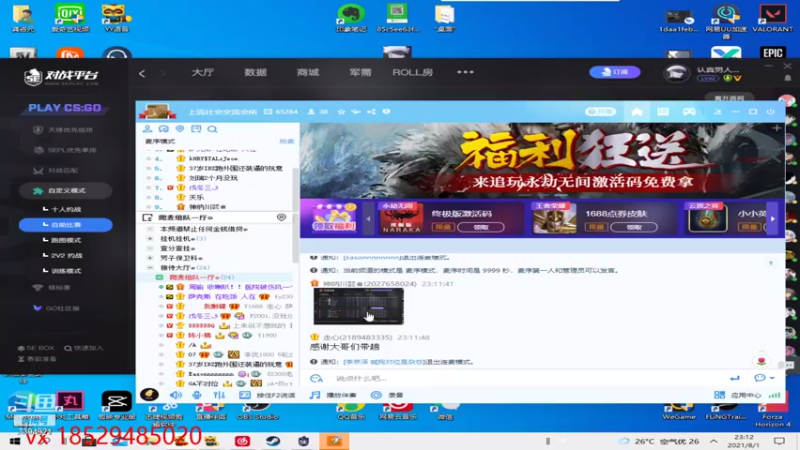Screen dimensions: 800x450
Task: Click 抢麦 link in queue header
Action: (286, 141)
